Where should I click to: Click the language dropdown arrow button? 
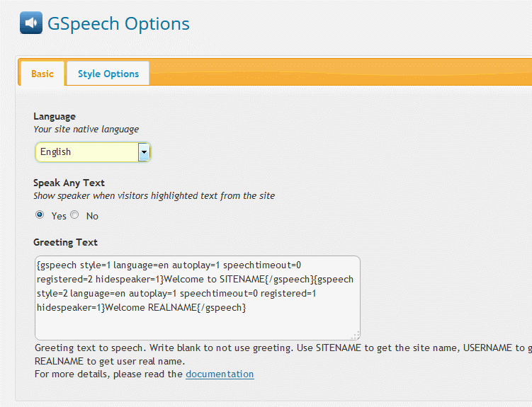click(144, 152)
